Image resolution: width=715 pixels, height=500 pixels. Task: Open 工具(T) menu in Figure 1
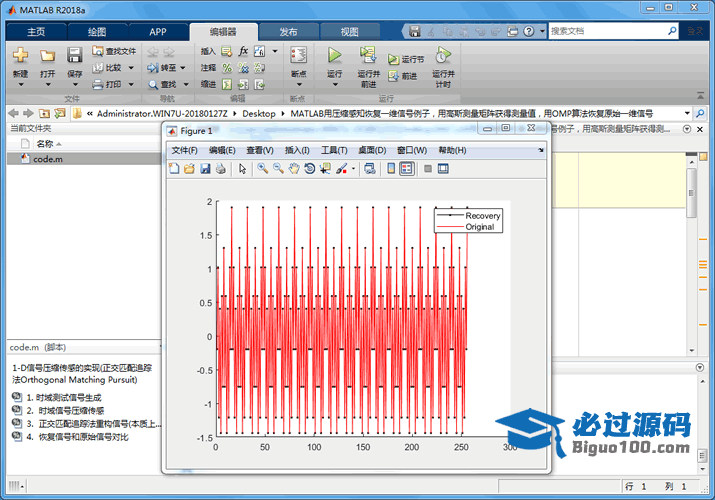click(334, 150)
